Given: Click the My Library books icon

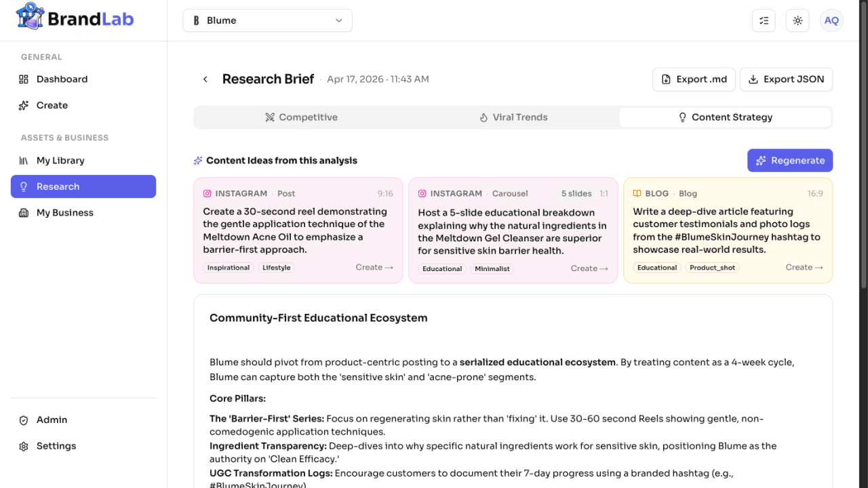Looking at the screenshot, I should click(24, 161).
